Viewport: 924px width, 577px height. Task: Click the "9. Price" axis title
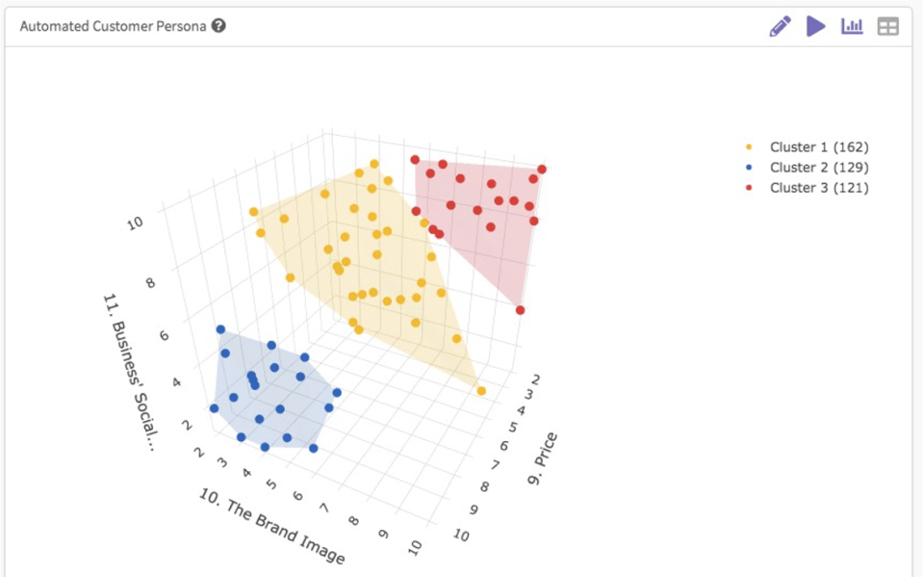(x=542, y=459)
